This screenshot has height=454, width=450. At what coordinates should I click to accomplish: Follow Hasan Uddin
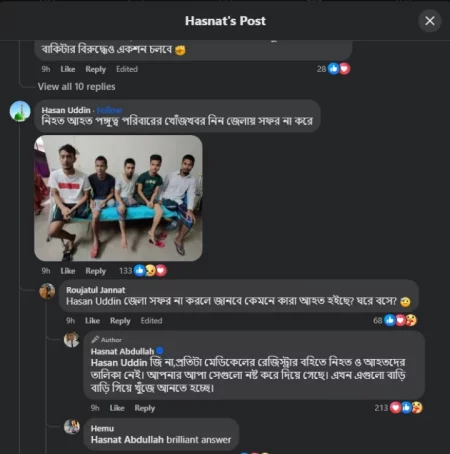(109, 110)
